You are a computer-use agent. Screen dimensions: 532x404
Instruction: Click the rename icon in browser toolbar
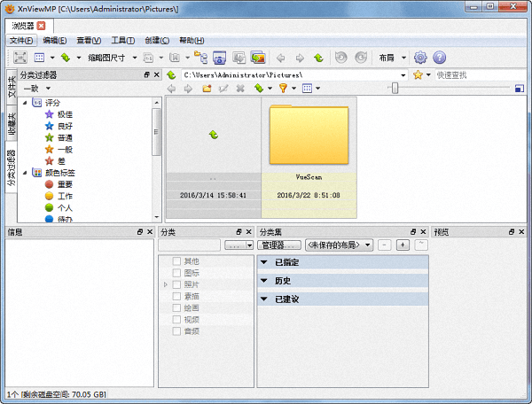click(x=223, y=89)
